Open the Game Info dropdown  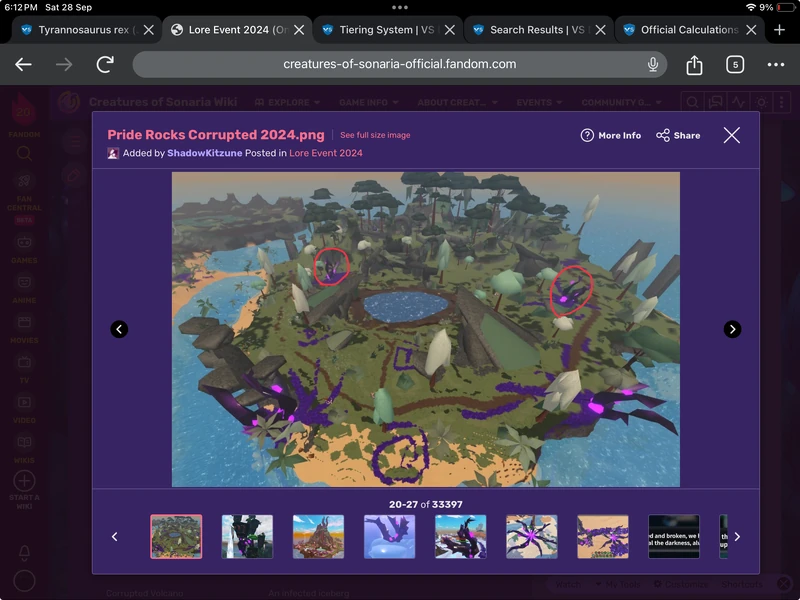pos(368,102)
